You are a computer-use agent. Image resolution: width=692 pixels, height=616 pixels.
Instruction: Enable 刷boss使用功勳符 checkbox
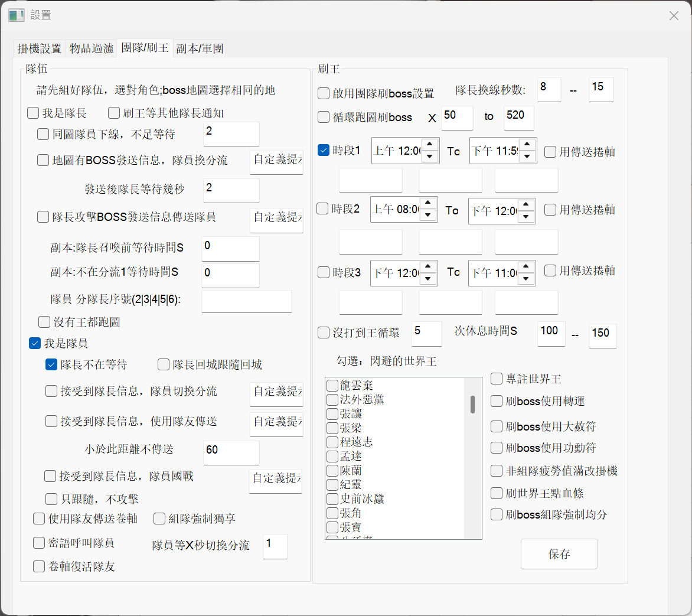(497, 448)
